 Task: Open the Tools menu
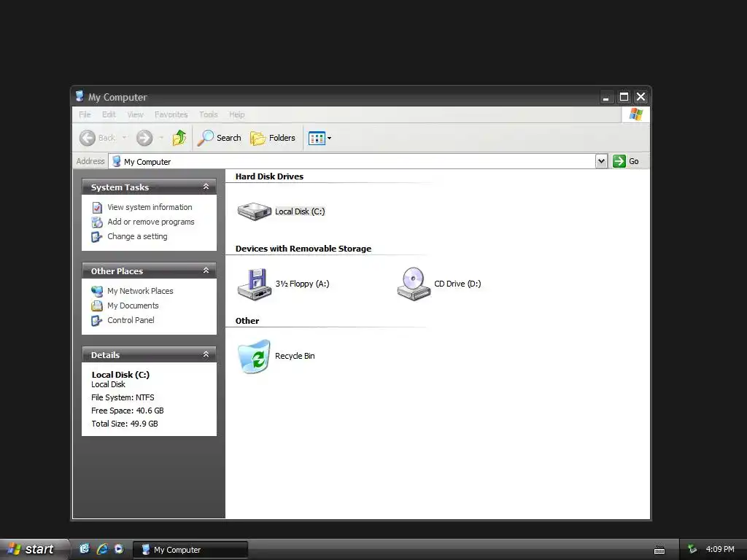[208, 114]
